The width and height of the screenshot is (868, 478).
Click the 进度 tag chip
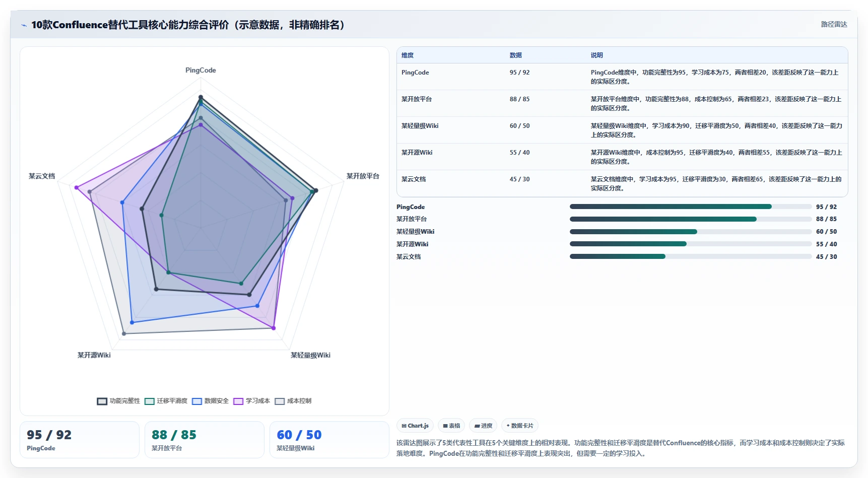coord(483,426)
